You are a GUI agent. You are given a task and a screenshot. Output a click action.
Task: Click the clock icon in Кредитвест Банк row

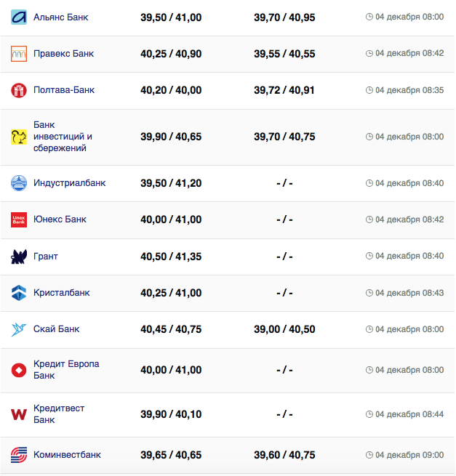[369, 414]
